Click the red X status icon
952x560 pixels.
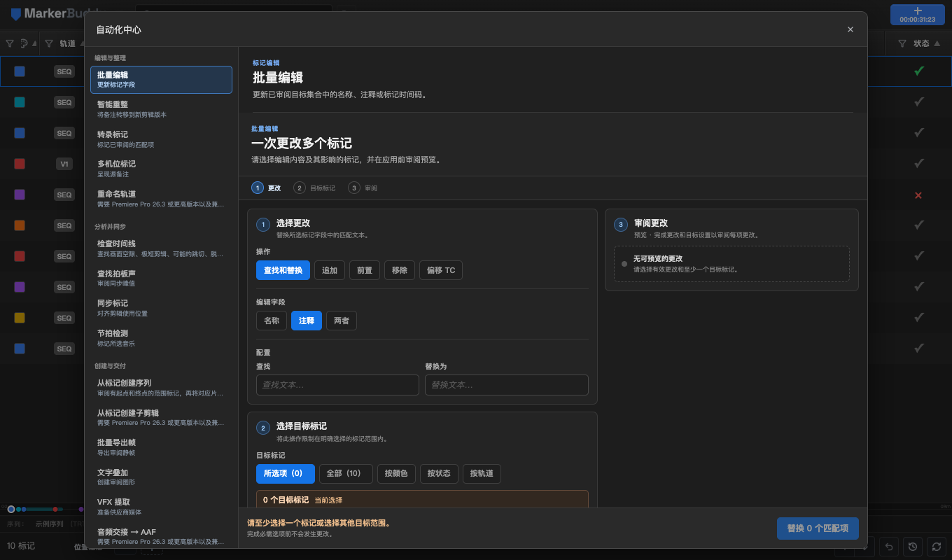coord(919,195)
